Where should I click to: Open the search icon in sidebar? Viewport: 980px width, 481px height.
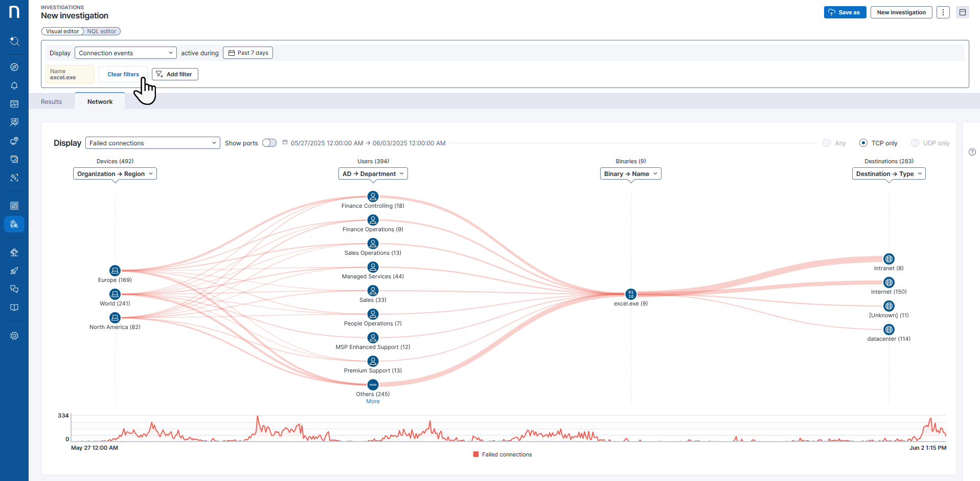[14, 41]
